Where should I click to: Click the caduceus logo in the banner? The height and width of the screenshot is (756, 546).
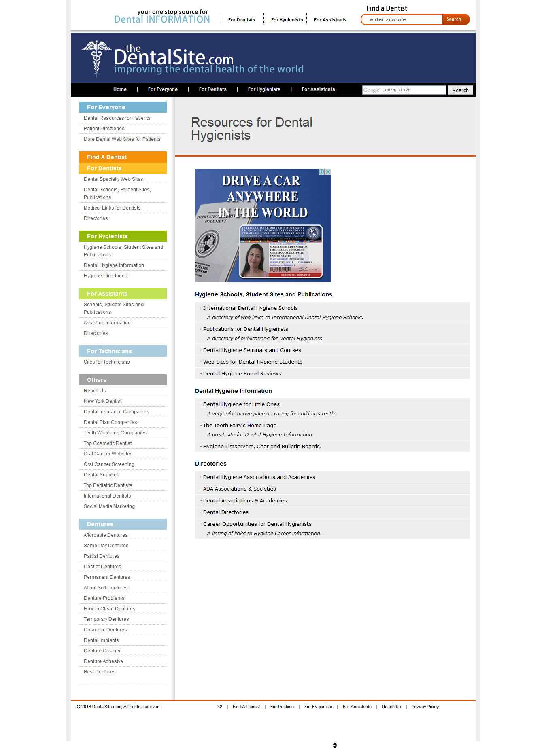pos(96,58)
